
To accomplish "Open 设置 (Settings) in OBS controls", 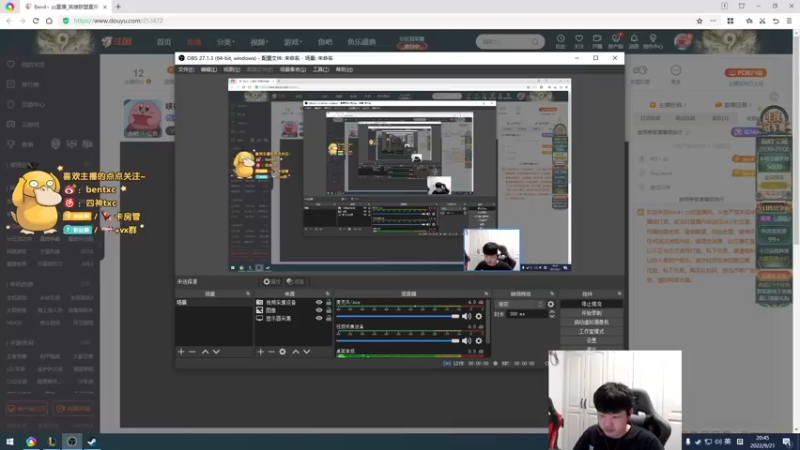I will [x=591, y=340].
